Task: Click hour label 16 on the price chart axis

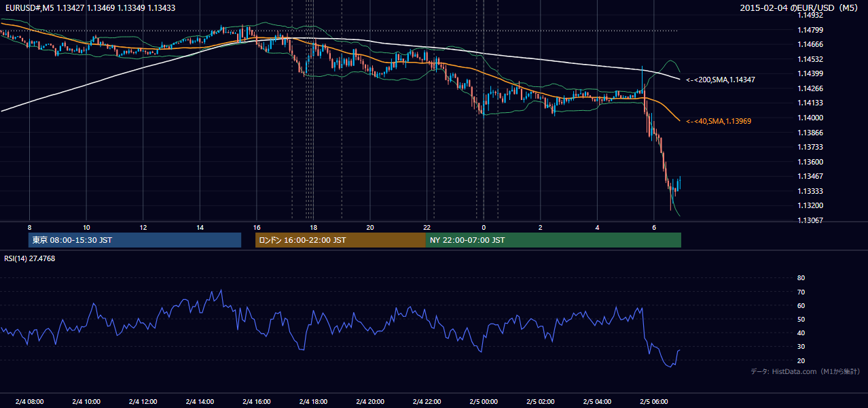Action: [256, 227]
